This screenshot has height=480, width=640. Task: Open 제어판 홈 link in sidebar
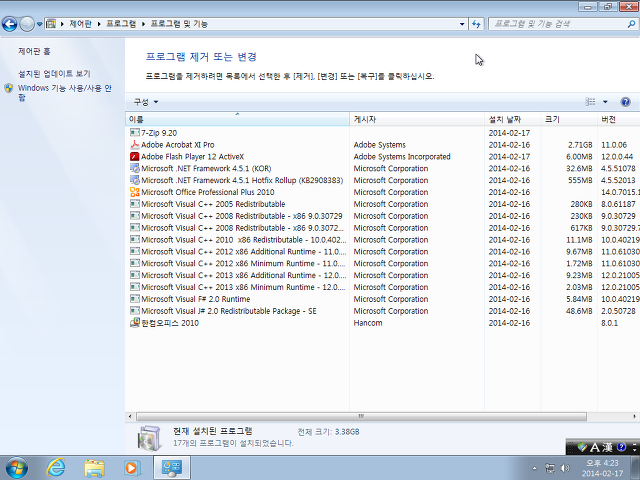coord(34,51)
